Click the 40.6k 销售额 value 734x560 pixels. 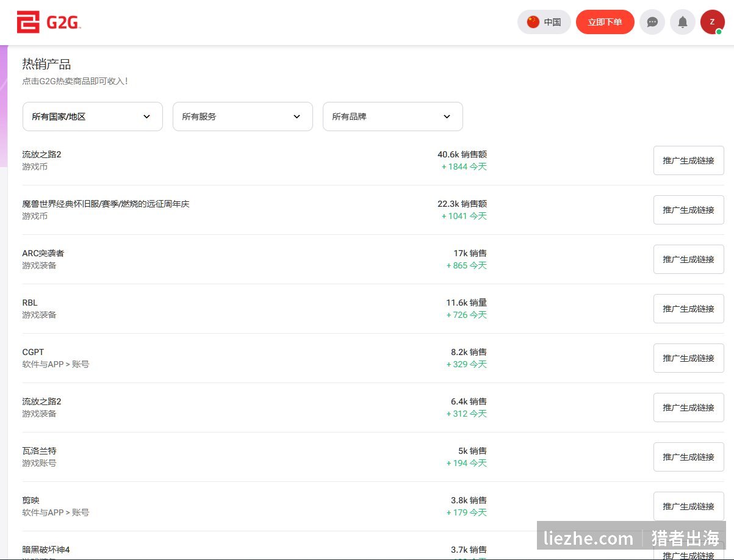462,154
